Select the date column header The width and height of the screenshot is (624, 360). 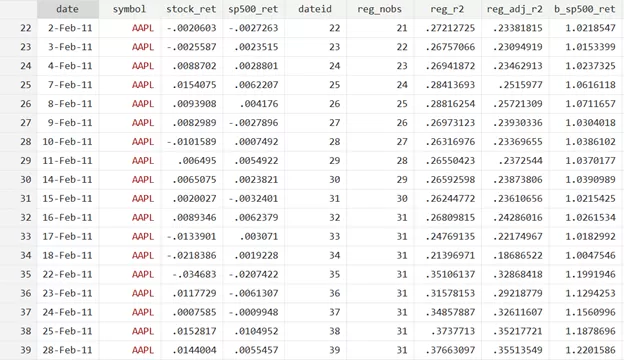click(x=68, y=9)
